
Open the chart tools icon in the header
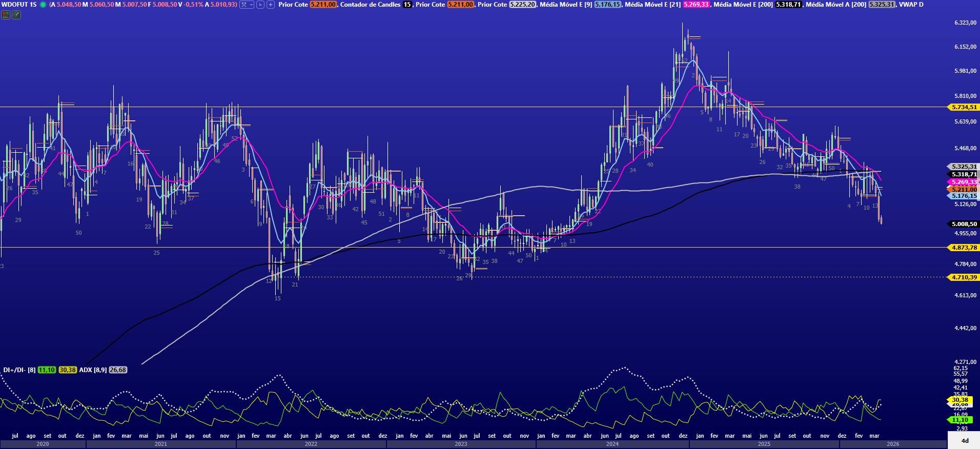244,5
